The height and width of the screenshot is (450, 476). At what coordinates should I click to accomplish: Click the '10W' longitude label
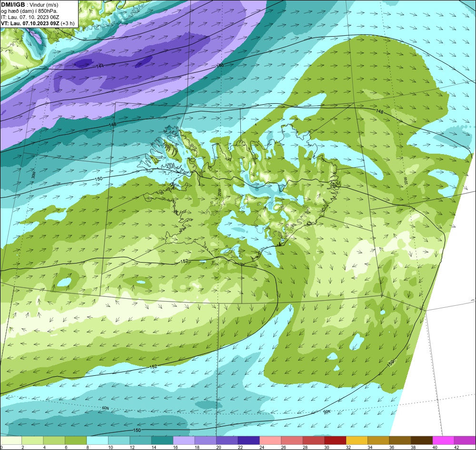point(406,181)
